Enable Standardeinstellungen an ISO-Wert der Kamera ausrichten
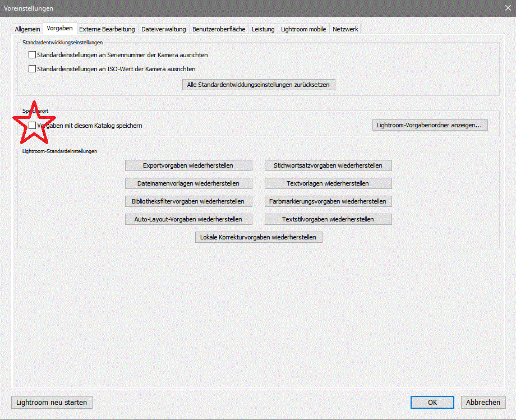Screen dimensions: 516x420 (x=32, y=69)
